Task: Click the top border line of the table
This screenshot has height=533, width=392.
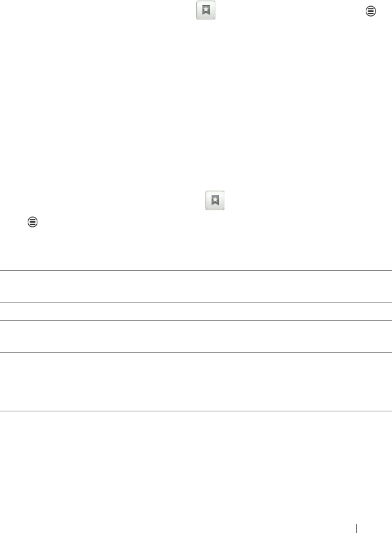Action: (x=196, y=271)
